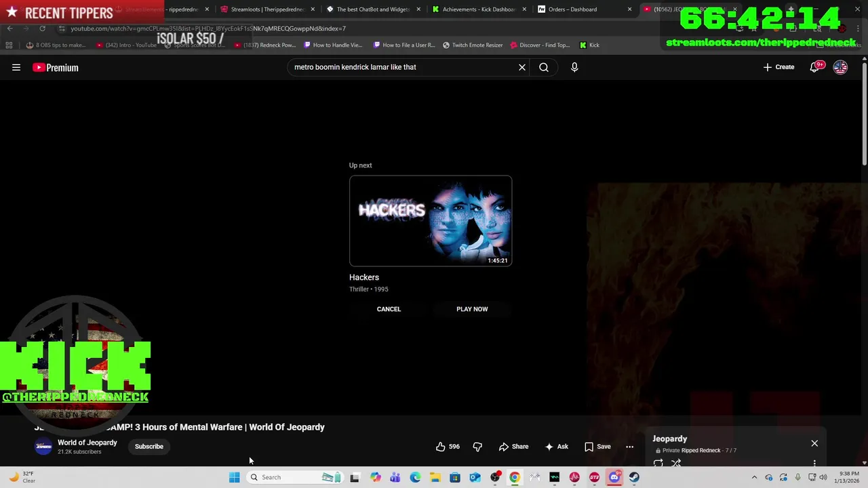
Task: Click the Create button
Action: pos(778,67)
